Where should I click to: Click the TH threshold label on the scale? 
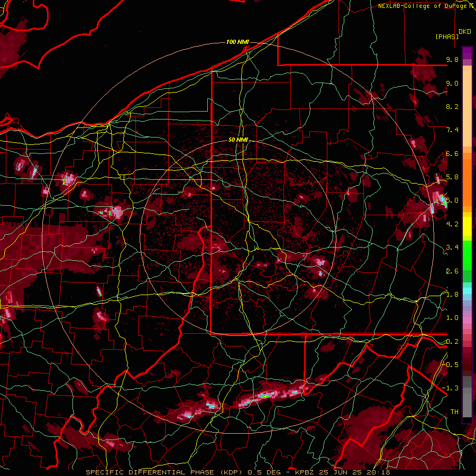click(454, 412)
